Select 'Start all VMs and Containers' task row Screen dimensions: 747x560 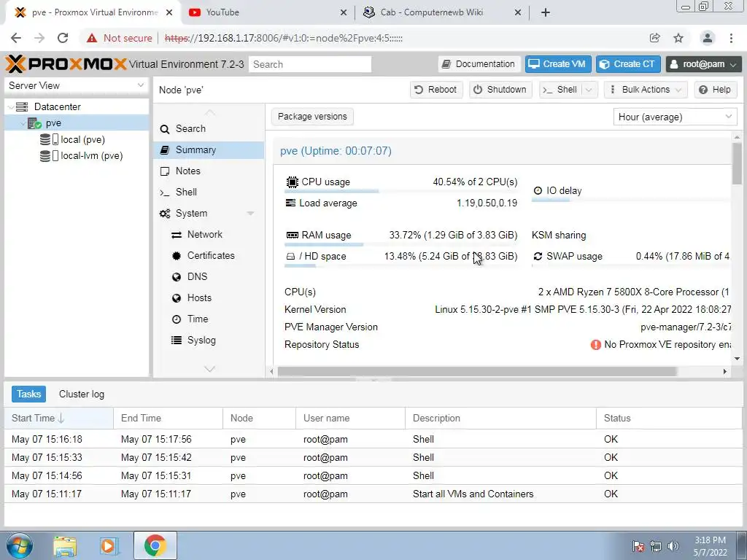pos(373,494)
